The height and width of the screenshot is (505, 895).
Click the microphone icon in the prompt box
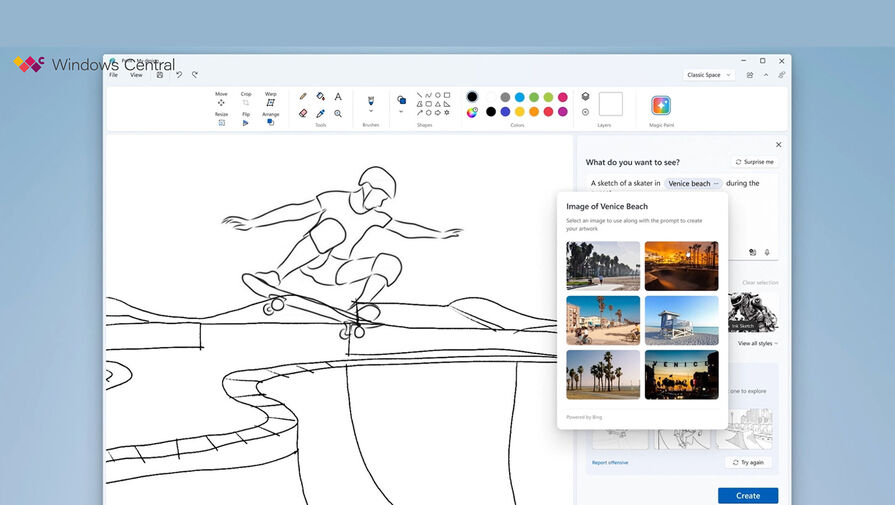point(767,252)
